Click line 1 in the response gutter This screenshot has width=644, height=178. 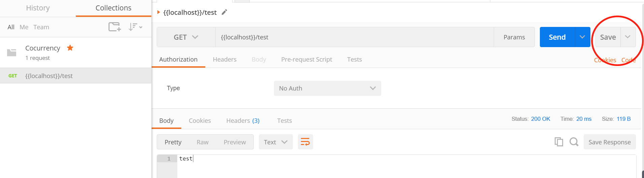coord(167,158)
